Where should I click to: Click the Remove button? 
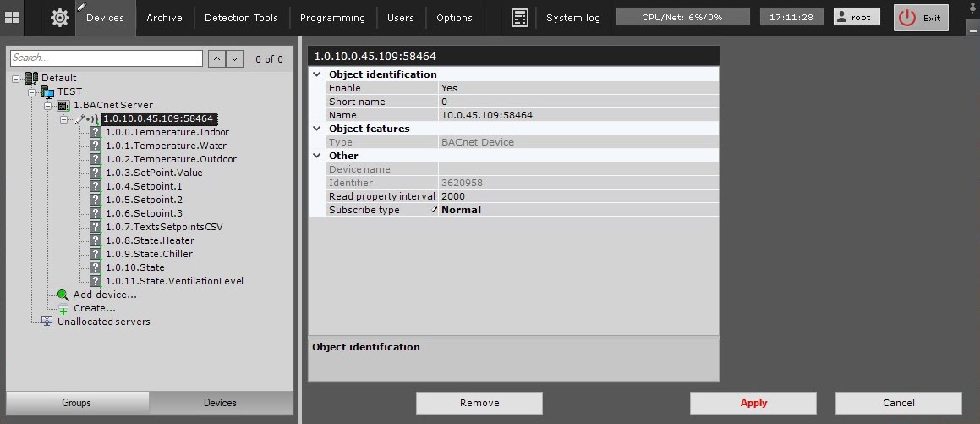coord(479,403)
